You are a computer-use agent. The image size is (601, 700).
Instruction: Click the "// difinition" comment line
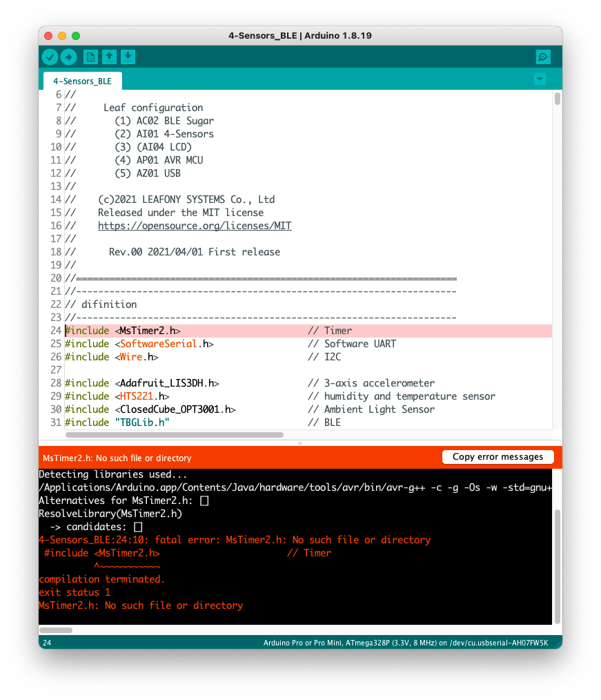[x=101, y=304]
